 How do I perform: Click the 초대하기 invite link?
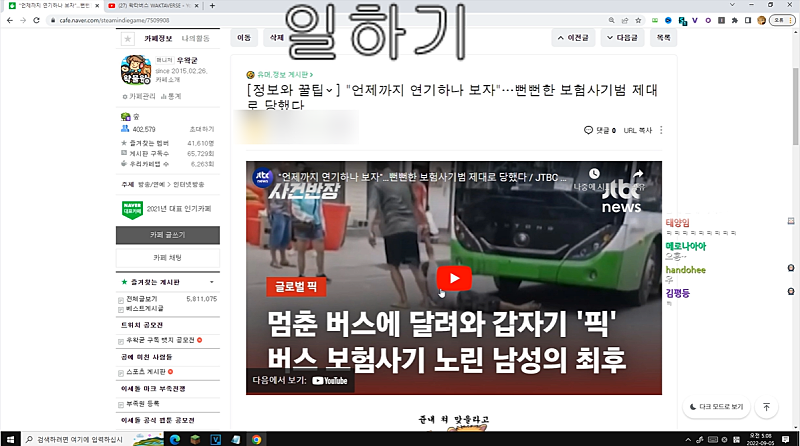point(202,129)
